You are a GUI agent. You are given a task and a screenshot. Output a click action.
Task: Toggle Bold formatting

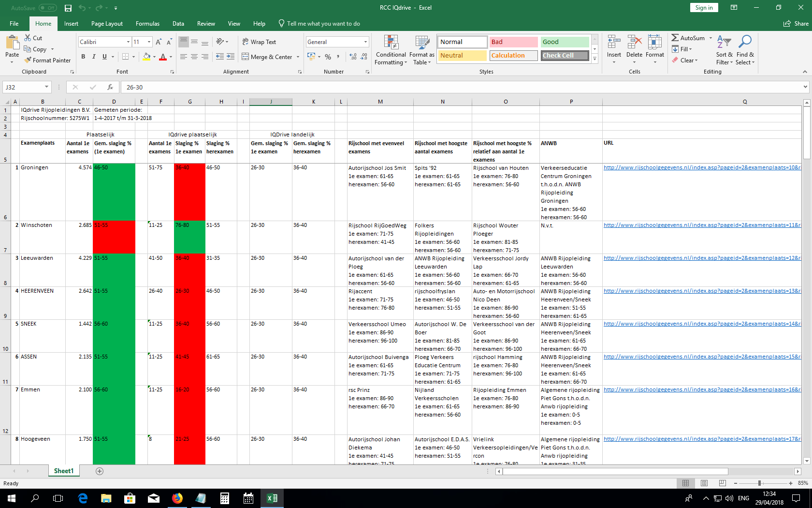tap(83, 57)
